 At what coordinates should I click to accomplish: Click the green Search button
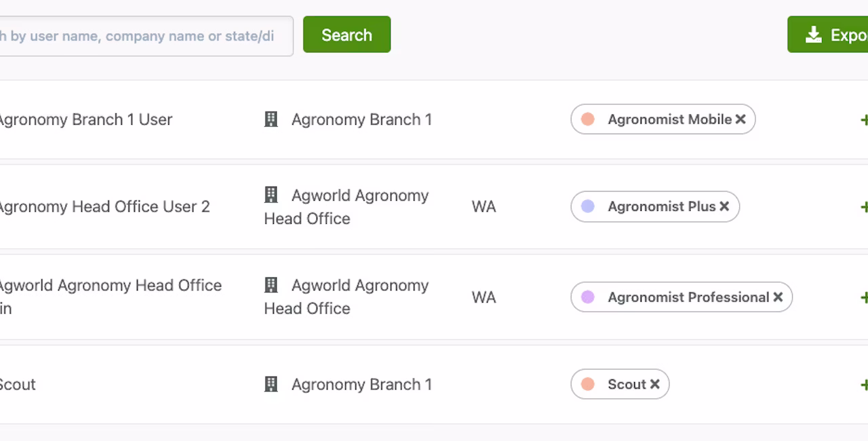tap(347, 35)
